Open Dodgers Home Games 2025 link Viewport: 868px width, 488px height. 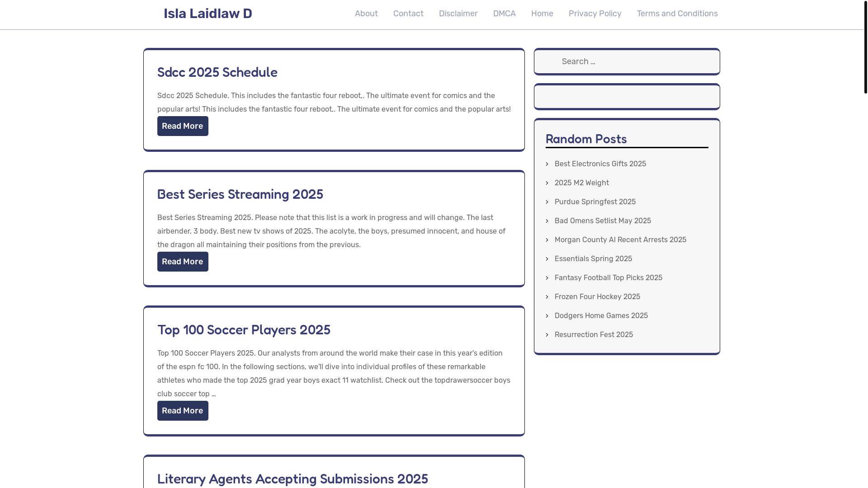click(601, 316)
